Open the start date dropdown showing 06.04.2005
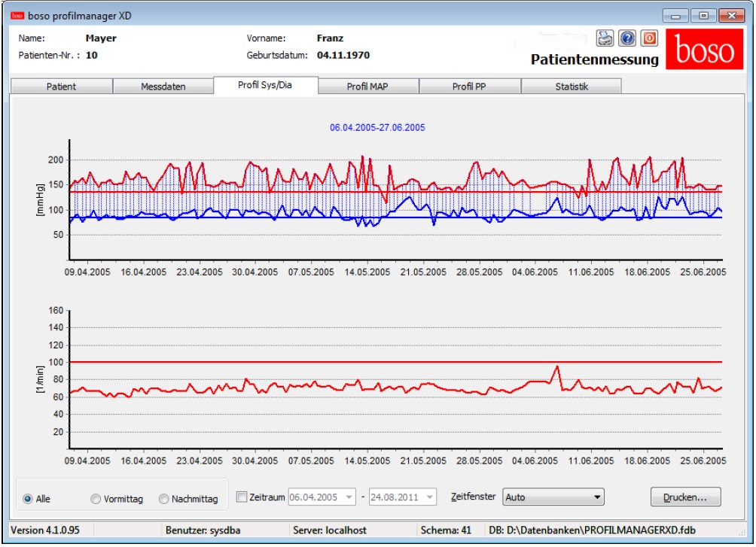Screen dimensions: 756x547 [x=349, y=497]
